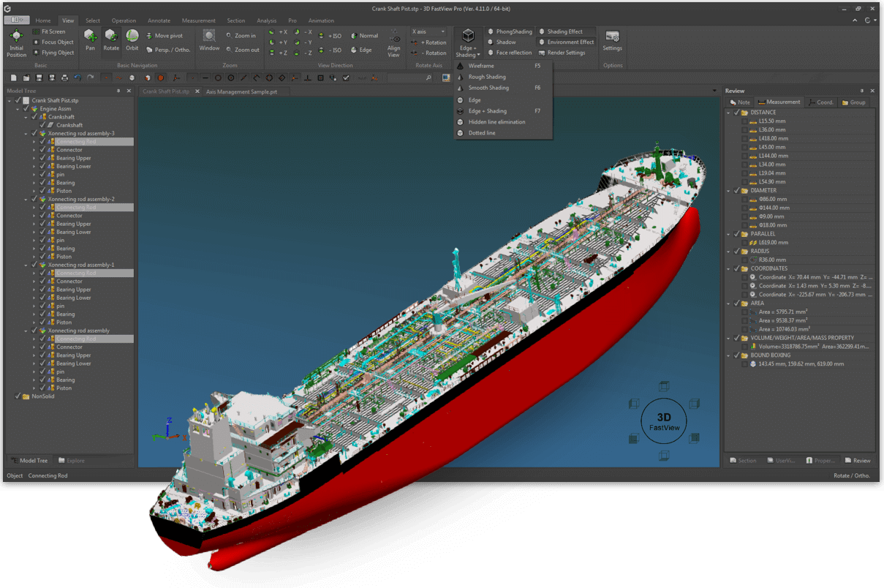Toggle Face reflection option
Screen dimensions: 884x588
click(510, 53)
